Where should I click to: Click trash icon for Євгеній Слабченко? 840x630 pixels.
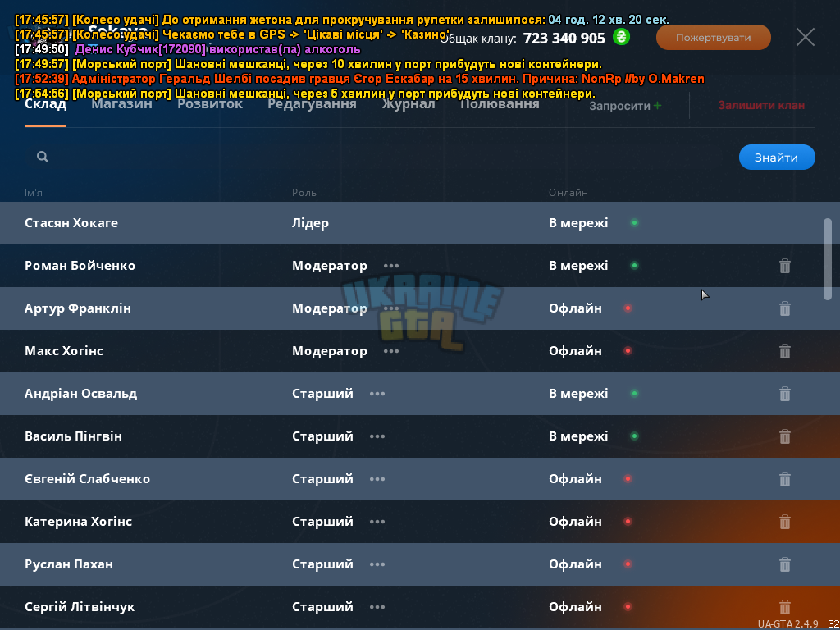pyautogui.click(x=784, y=479)
